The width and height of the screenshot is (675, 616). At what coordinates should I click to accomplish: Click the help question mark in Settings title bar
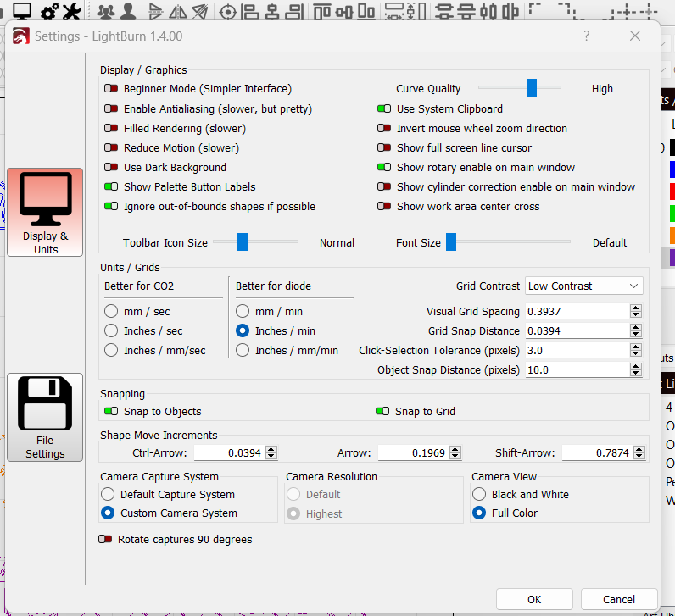coord(586,36)
